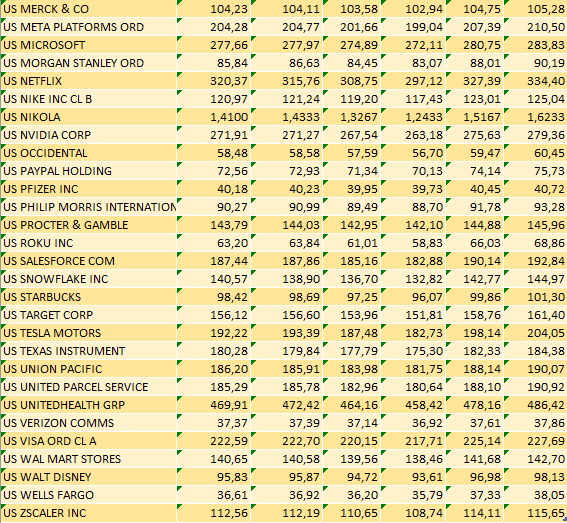Click United Parcel Service value 185,78
This screenshot has width=567, height=523.
301,387
